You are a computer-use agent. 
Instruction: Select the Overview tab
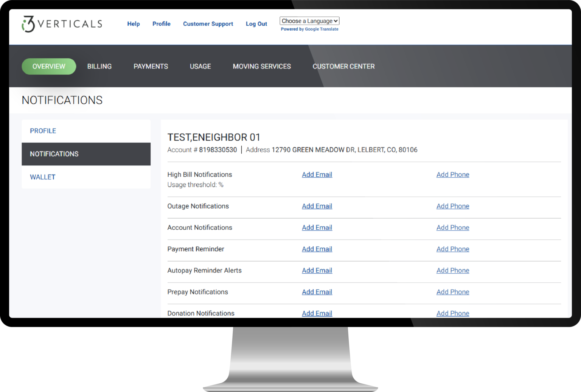[48, 66]
